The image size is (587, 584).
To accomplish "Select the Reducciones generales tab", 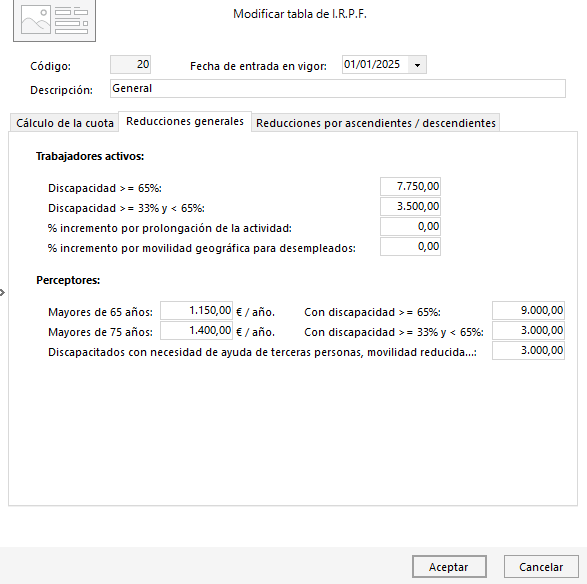I will click(x=185, y=121).
